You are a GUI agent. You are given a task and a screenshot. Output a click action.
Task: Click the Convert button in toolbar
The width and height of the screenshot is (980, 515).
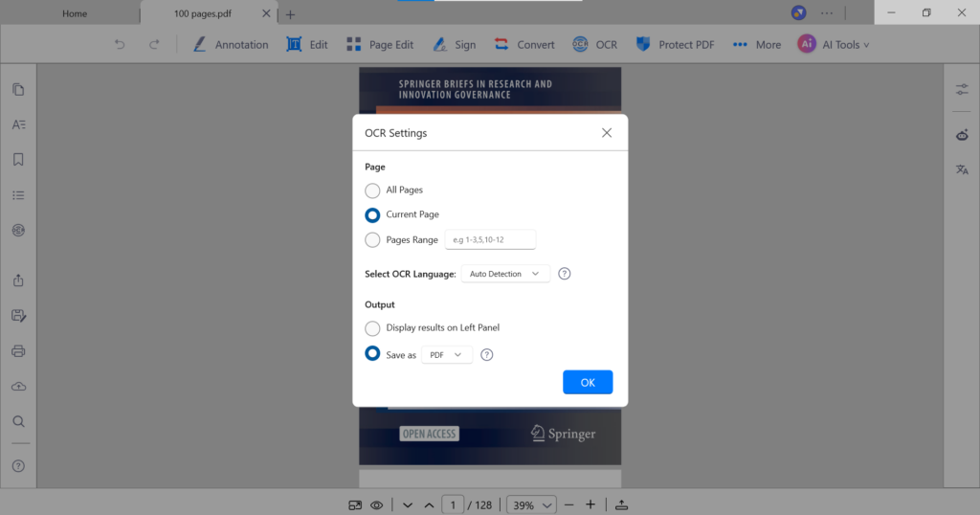[x=524, y=45]
